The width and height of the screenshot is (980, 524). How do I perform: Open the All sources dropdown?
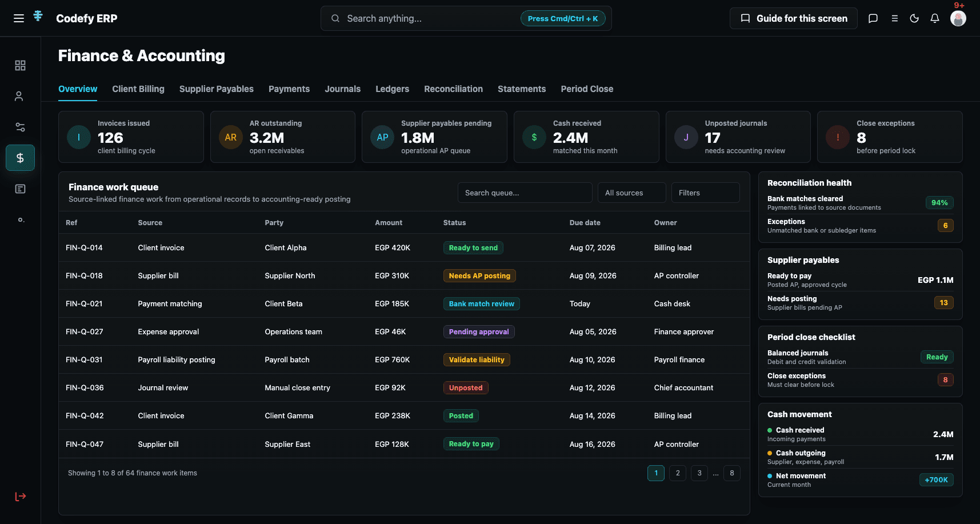tap(631, 193)
